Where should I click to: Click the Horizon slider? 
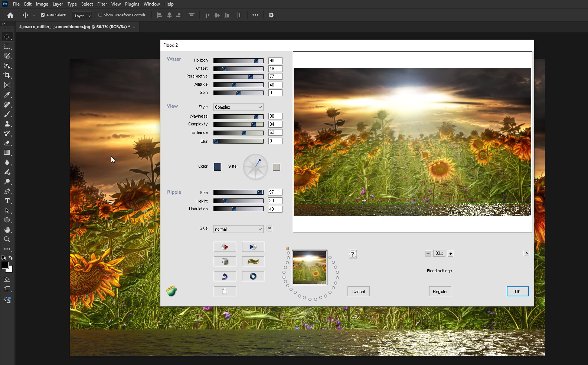pyautogui.click(x=238, y=60)
